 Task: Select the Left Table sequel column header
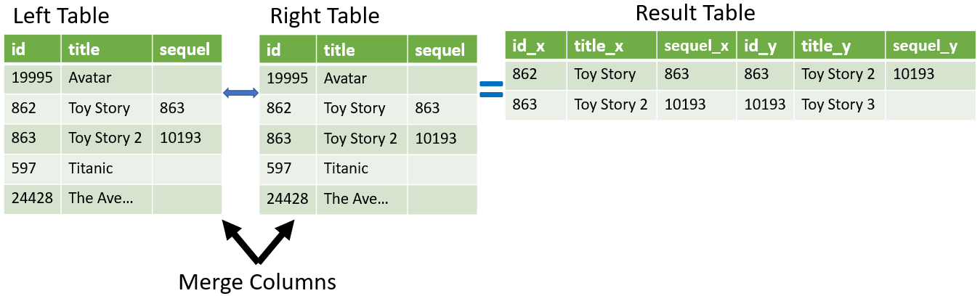coord(187,49)
